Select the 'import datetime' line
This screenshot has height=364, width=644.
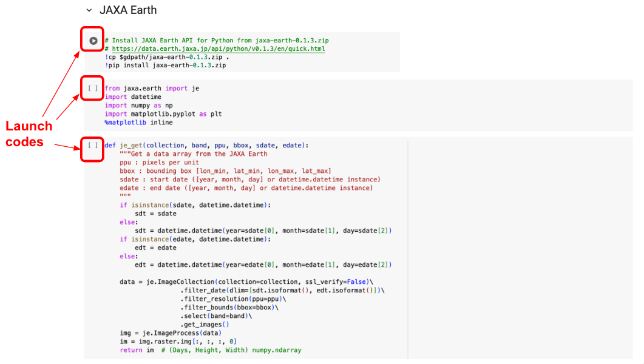tap(133, 97)
